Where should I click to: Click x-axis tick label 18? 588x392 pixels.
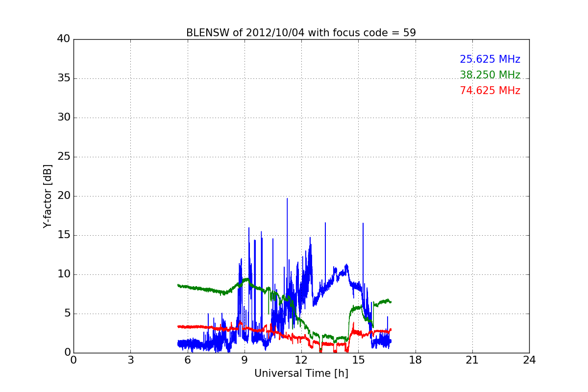(x=416, y=360)
